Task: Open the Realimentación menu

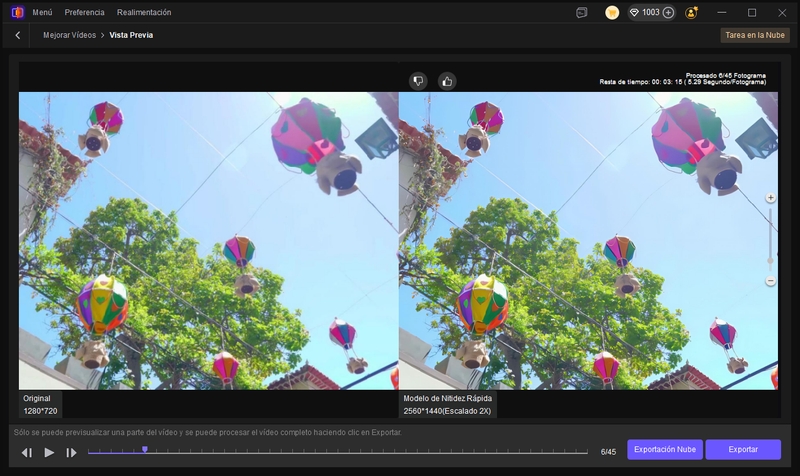Action: coord(144,13)
